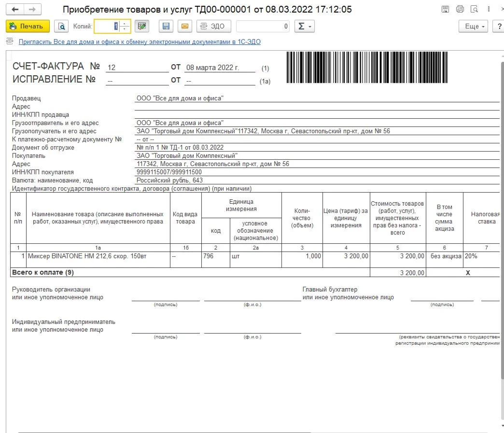Navigate forward with right arrow
504x433 pixels.
point(32,9)
